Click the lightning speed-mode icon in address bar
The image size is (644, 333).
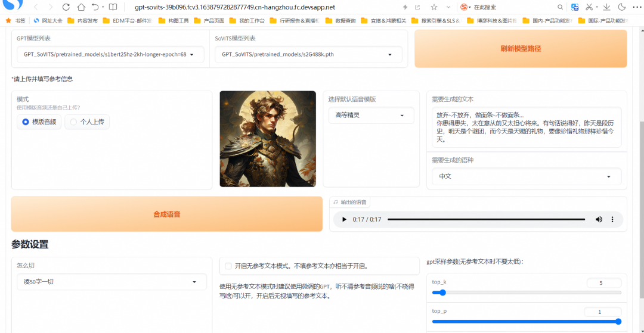tap(405, 7)
